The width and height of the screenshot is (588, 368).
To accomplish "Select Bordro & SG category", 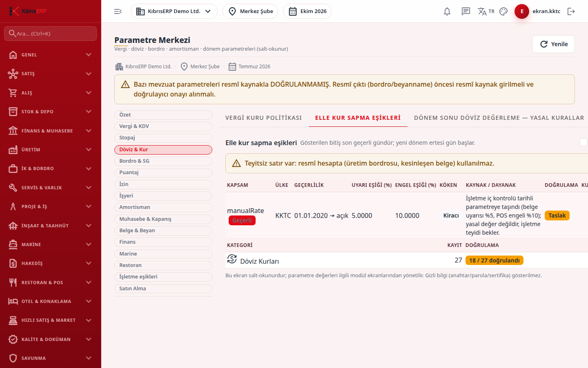I will (163, 161).
